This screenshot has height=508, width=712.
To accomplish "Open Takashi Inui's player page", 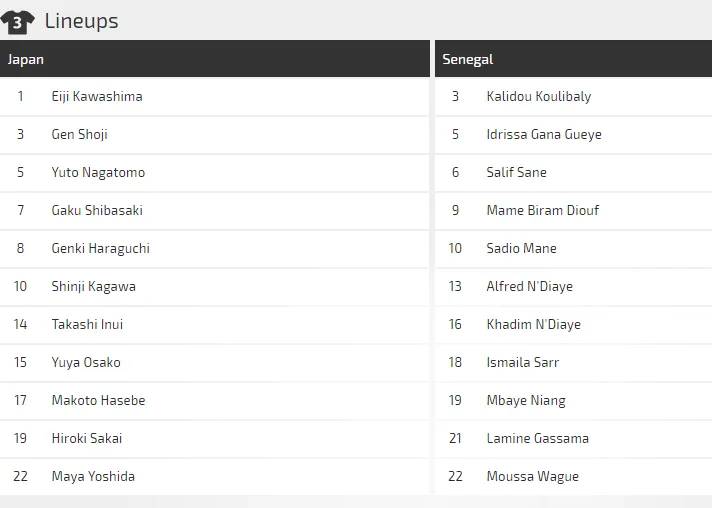I will click(x=87, y=325).
